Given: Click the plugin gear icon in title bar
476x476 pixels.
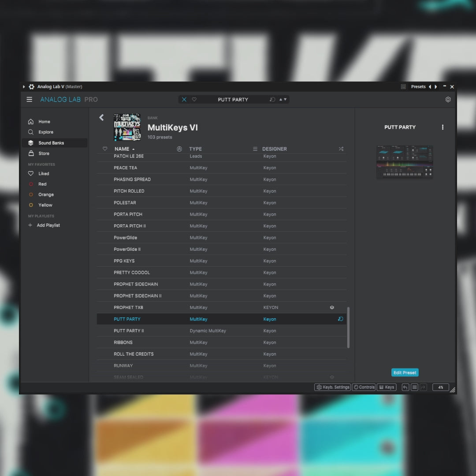Looking at the screenshot, I should click(x=32, y=87).
